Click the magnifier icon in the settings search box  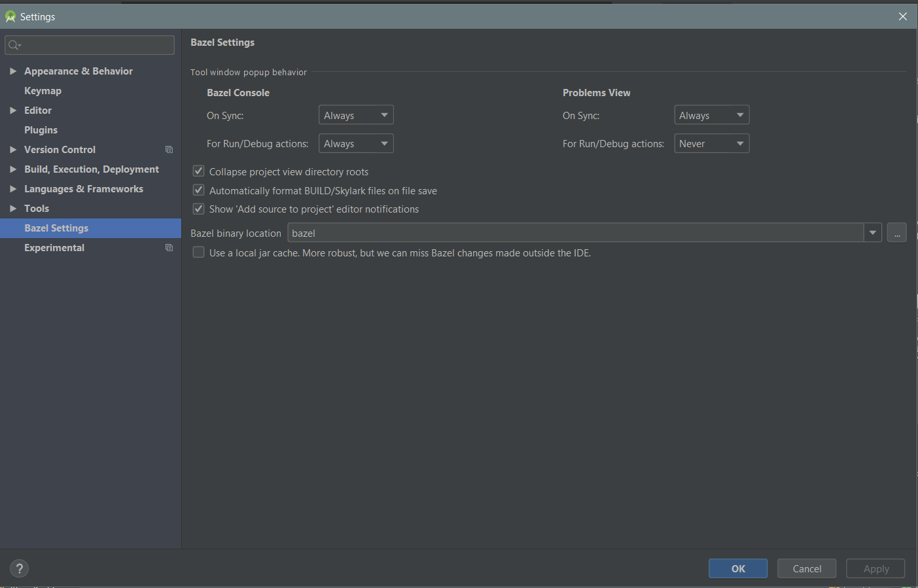click(x=13, y=44)
